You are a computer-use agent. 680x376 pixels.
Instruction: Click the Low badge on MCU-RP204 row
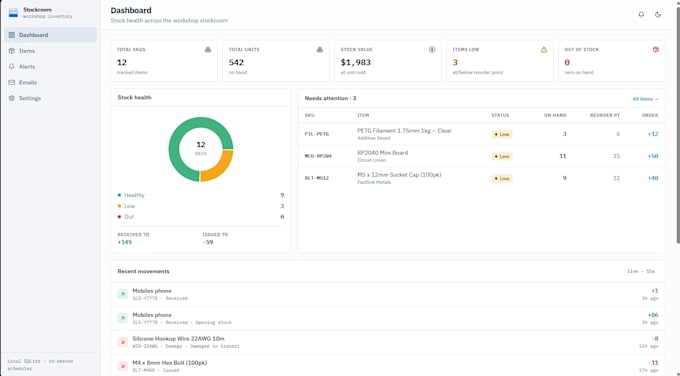[502, 156]
